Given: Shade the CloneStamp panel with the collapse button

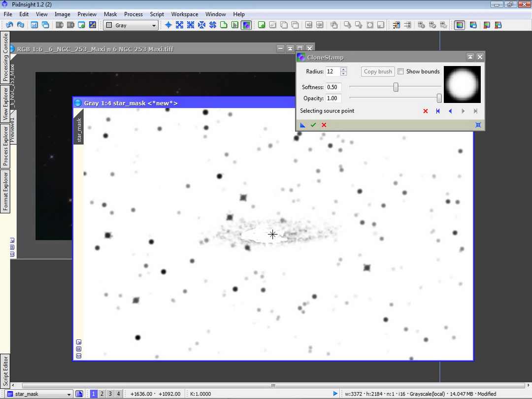Looking at the screenshot, I should pos(470,57).
